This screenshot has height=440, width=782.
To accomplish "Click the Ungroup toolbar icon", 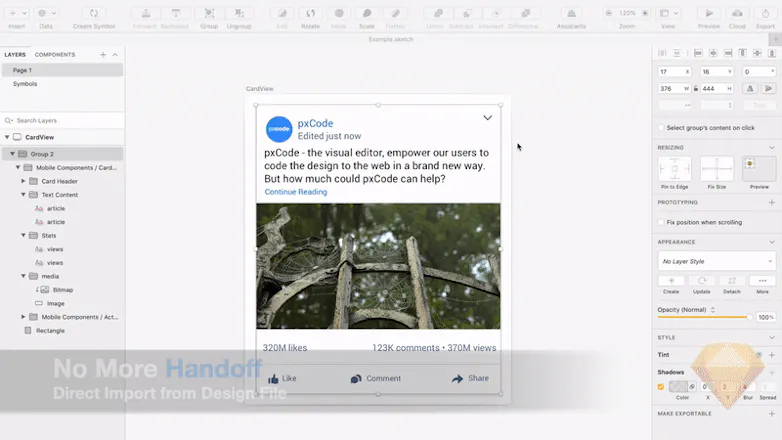I will click(x=239, y=13).
